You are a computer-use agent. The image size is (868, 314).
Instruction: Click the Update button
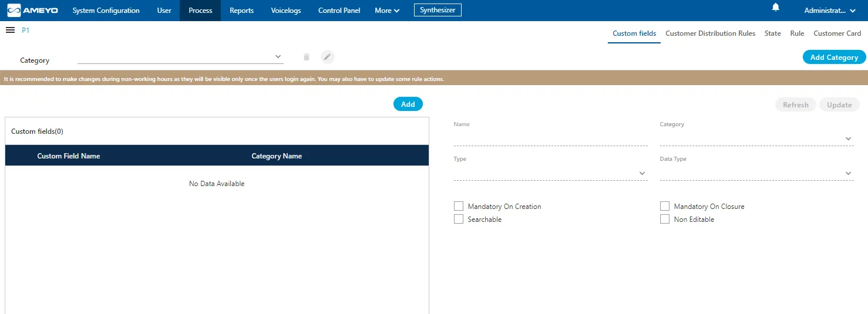click(839, 104)
